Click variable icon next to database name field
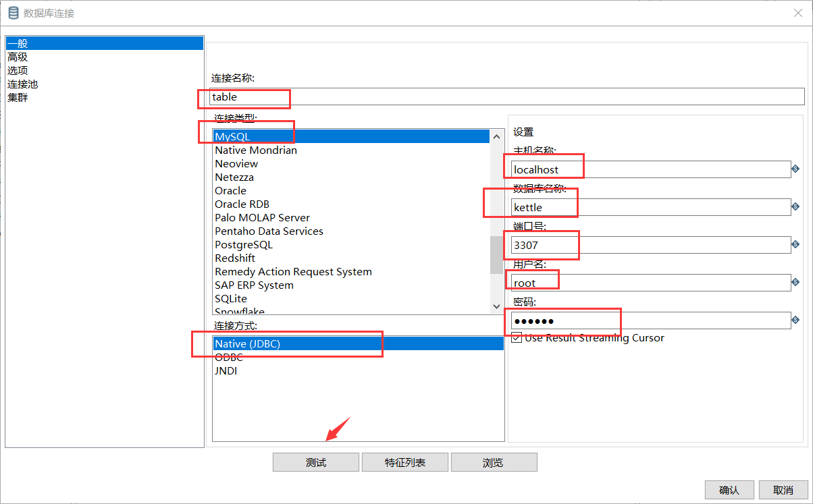Image resolution: width=813 pixels, height=504 pixels. (795, 206)
